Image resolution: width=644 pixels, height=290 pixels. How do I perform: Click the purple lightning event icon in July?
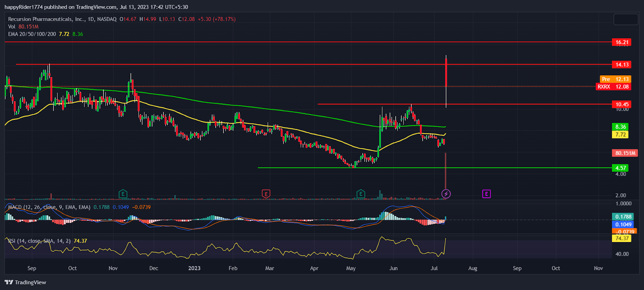click(x=446, y=194)
